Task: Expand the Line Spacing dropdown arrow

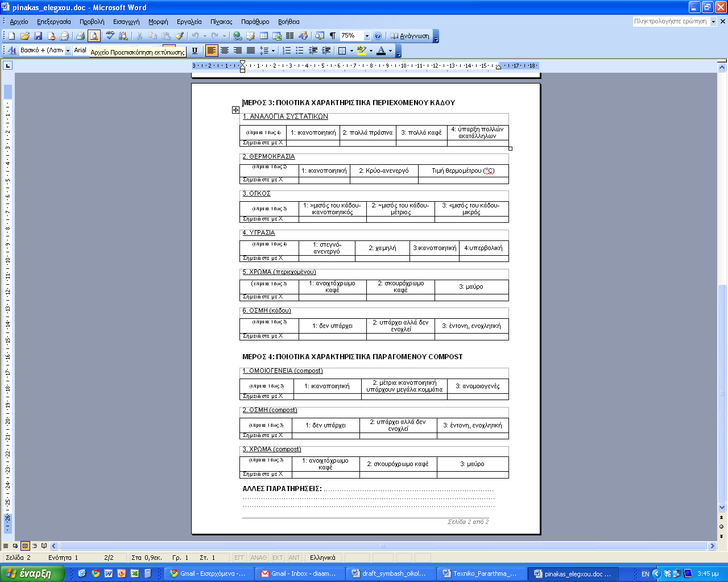Action: click(273, 51)
